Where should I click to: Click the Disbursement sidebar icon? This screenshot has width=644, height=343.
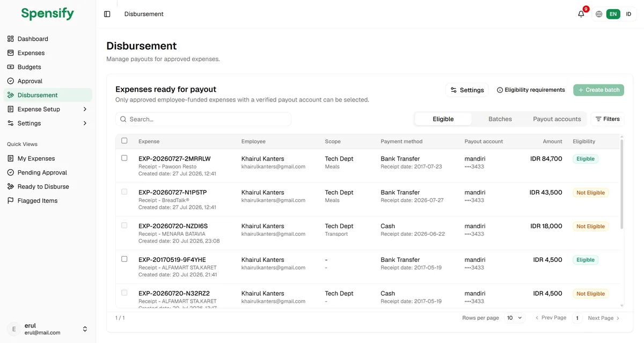11,95
